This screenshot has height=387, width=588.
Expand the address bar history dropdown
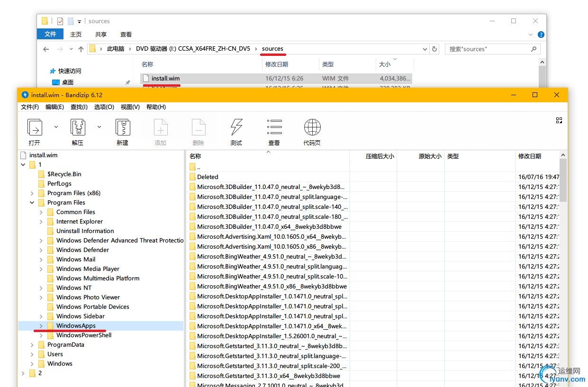(x=424, y=49)
